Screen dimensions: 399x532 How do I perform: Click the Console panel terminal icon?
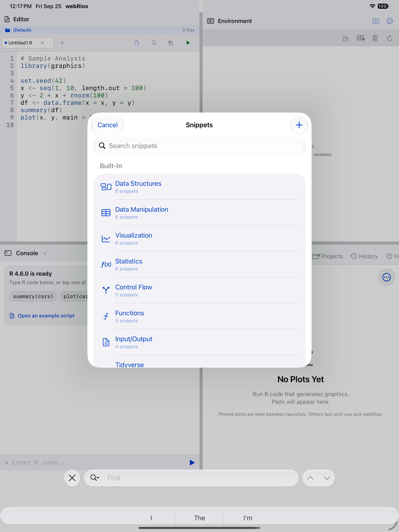[8, 253]
